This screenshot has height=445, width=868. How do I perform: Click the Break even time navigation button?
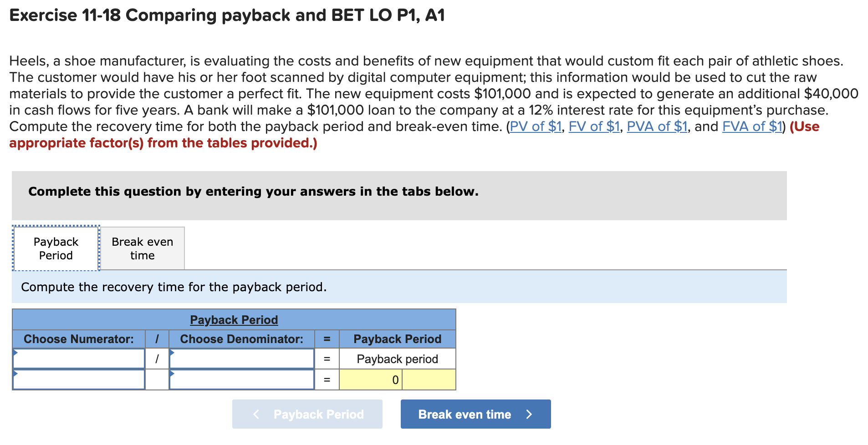click(x=475, y=414)
